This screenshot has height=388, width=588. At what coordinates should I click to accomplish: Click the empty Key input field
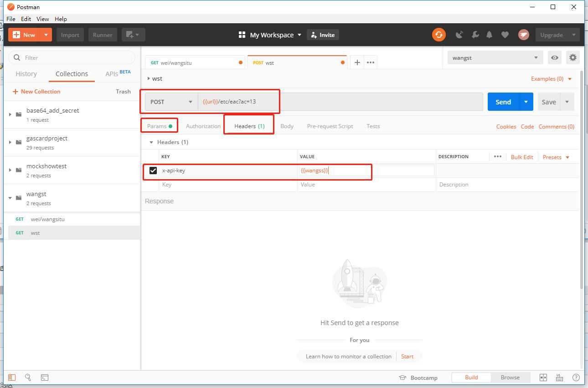(x=228, y=185)
